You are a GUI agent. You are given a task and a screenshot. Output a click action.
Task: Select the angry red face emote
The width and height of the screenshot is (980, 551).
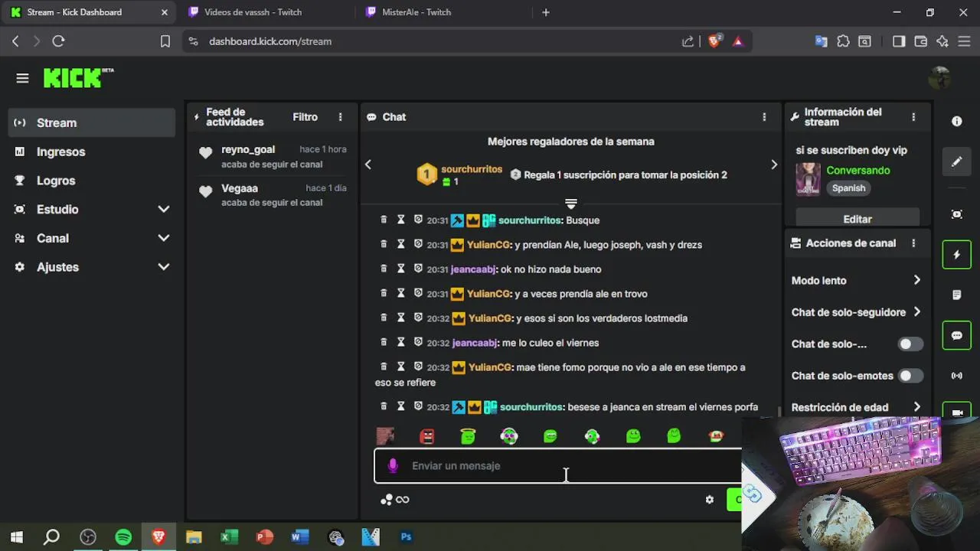pyautogui.click(x=426, y=436)
